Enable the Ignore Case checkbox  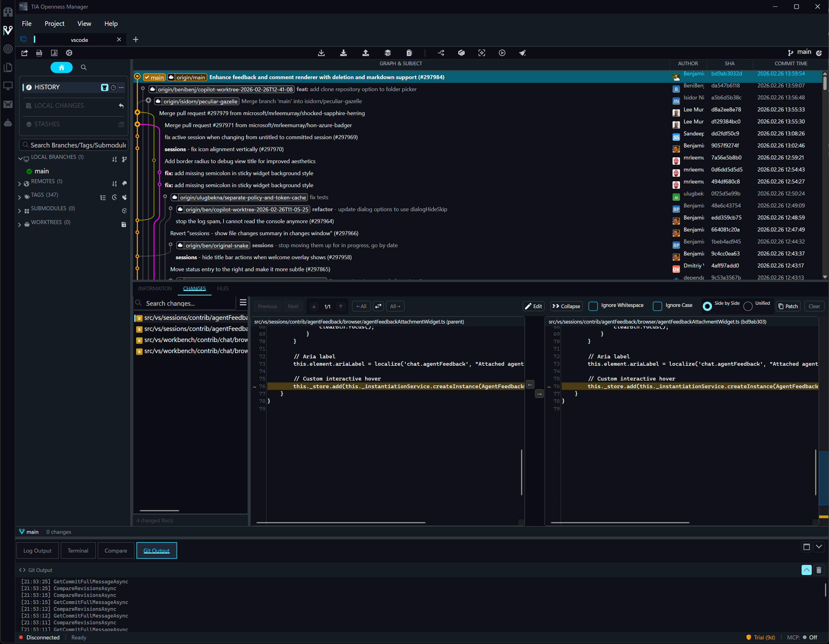click(x=657, y=306)
